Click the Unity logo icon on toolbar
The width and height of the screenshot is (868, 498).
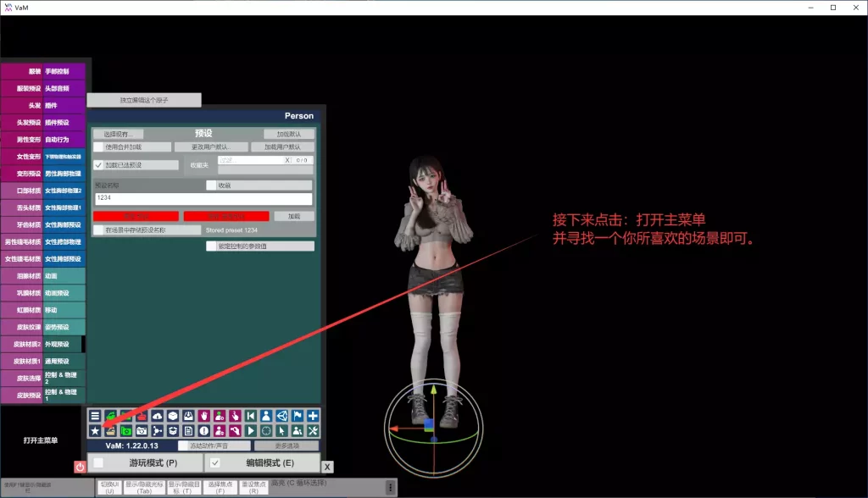(x=283, y=416)
